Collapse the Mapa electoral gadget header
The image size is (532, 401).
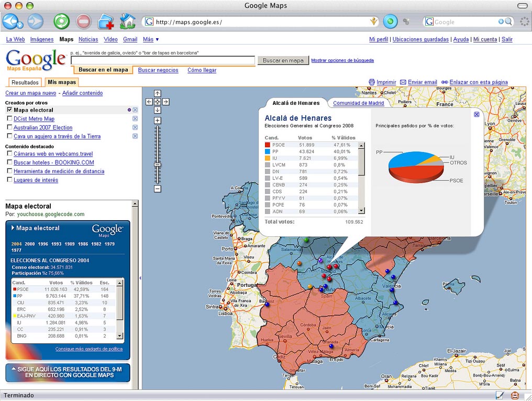[13, 228]
